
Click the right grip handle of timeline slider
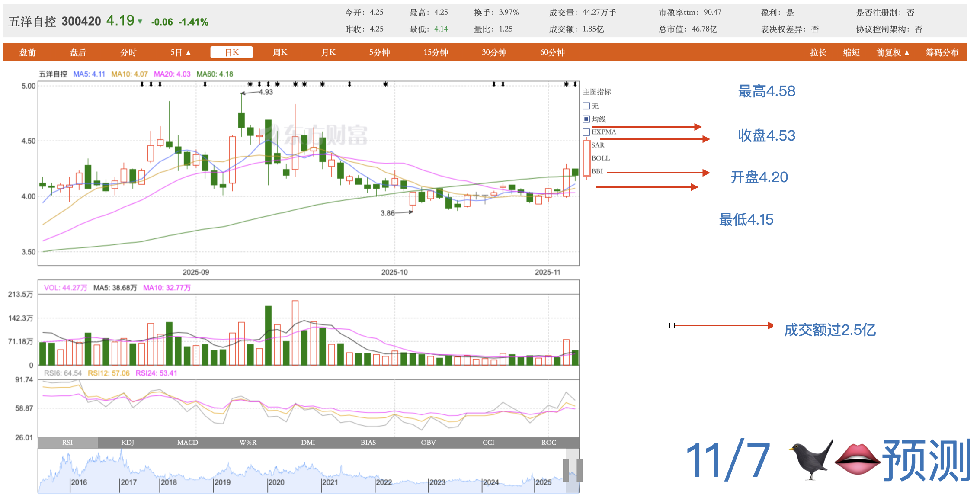(580, 470)
